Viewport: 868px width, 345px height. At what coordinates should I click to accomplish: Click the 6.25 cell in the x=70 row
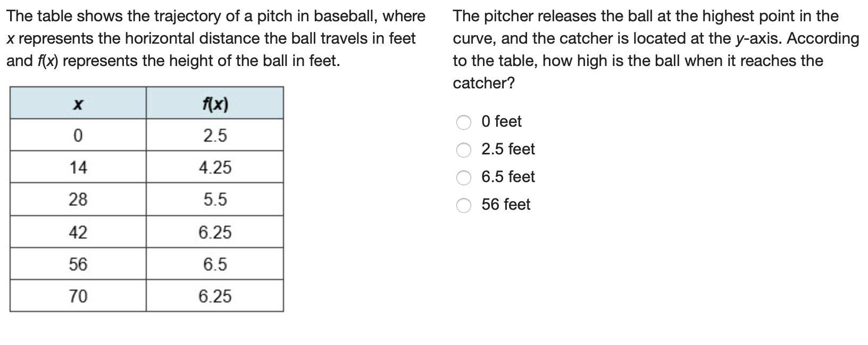[x=215, y=296]
